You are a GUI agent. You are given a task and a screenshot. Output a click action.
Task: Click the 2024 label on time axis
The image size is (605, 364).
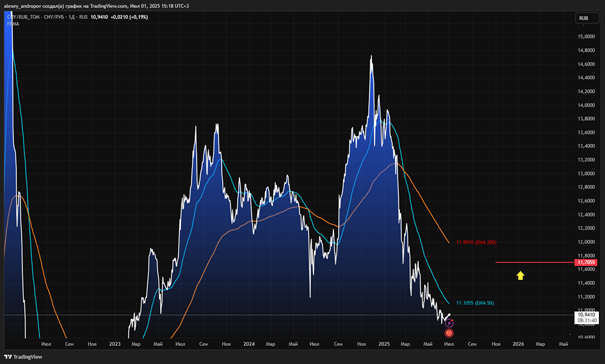(249, 344)
